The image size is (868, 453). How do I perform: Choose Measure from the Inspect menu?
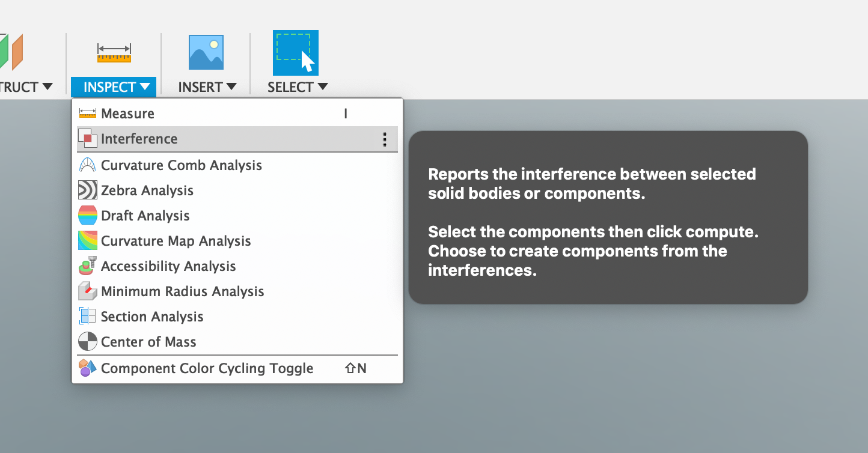pos(127,114)
